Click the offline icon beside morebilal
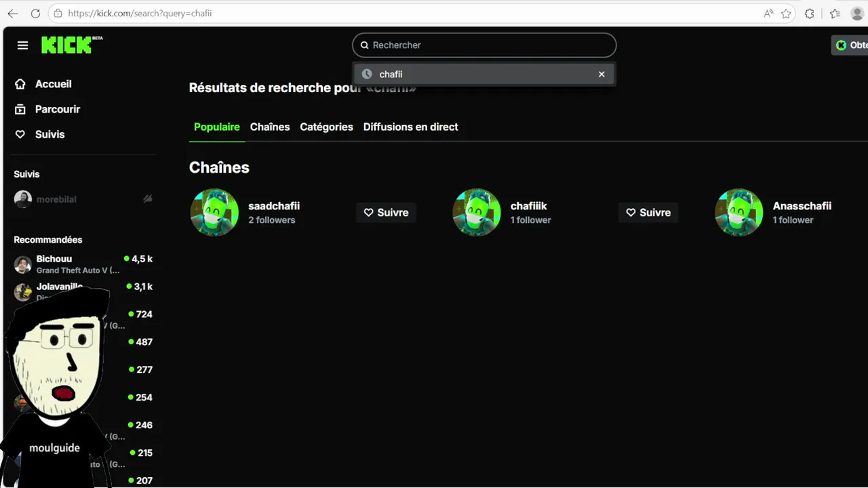The height and width of the screenshot is (488, 868). tap(148, 199)
